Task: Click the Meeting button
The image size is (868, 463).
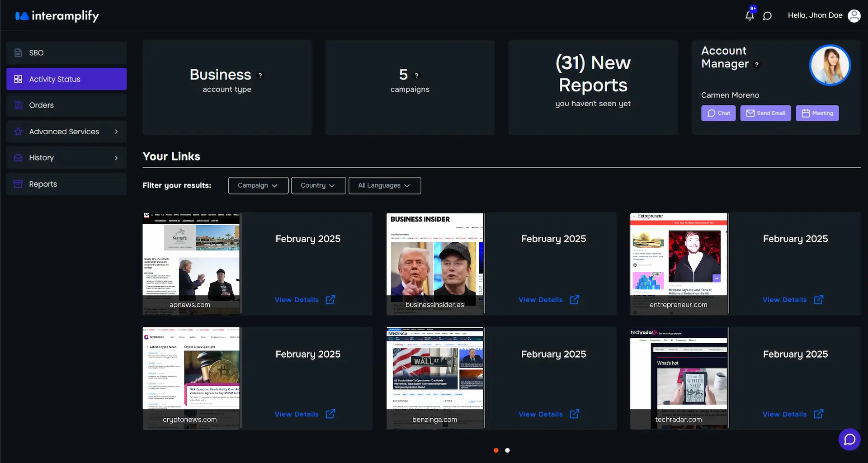Action: pos(817,113)
